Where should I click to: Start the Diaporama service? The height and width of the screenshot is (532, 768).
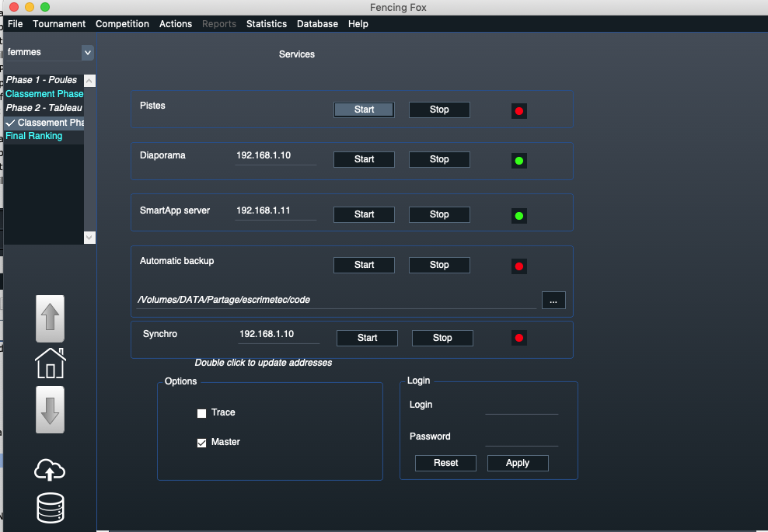[x=364, y=159]
